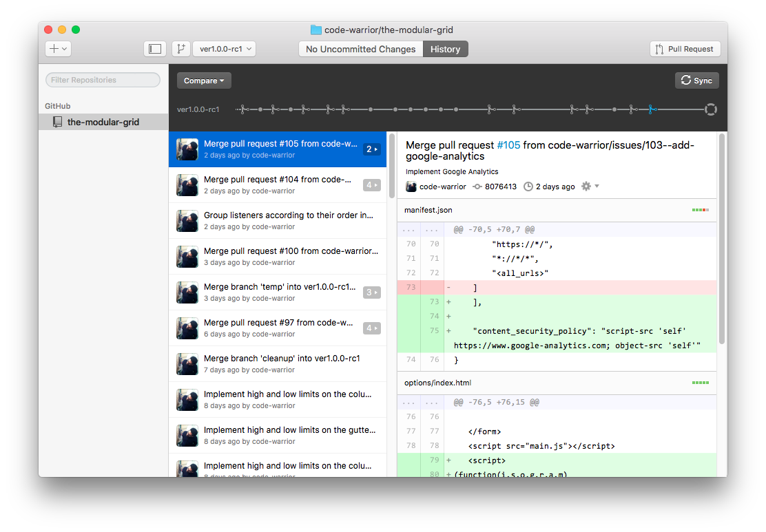
Task: Toggle the sidebar visibility icon
Action: [155, 49]
